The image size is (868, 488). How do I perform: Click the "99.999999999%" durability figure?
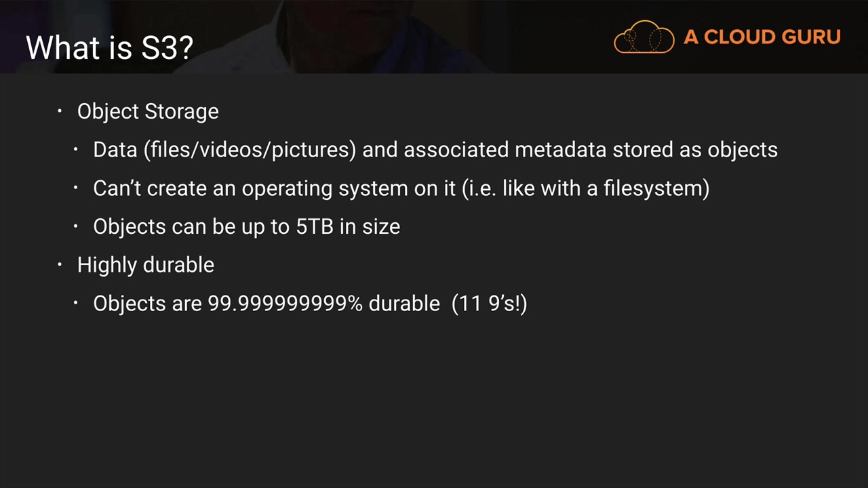(285, 303)
